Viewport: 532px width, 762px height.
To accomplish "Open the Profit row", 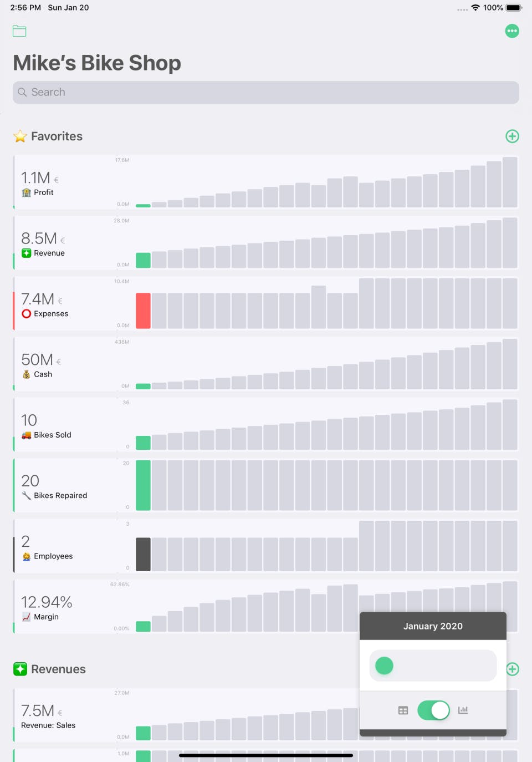I will pos(66,183).
